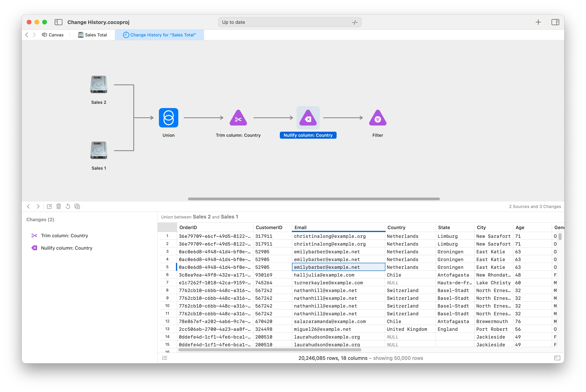586x392 pixels.
Task: Select the Union node icon
Action: (168, 118)
